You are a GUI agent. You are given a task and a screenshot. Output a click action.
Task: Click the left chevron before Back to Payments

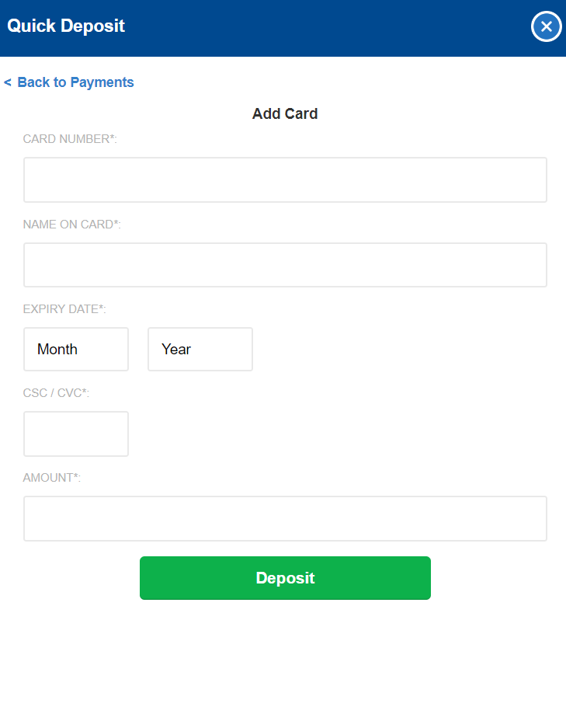[x=8, y=82]
